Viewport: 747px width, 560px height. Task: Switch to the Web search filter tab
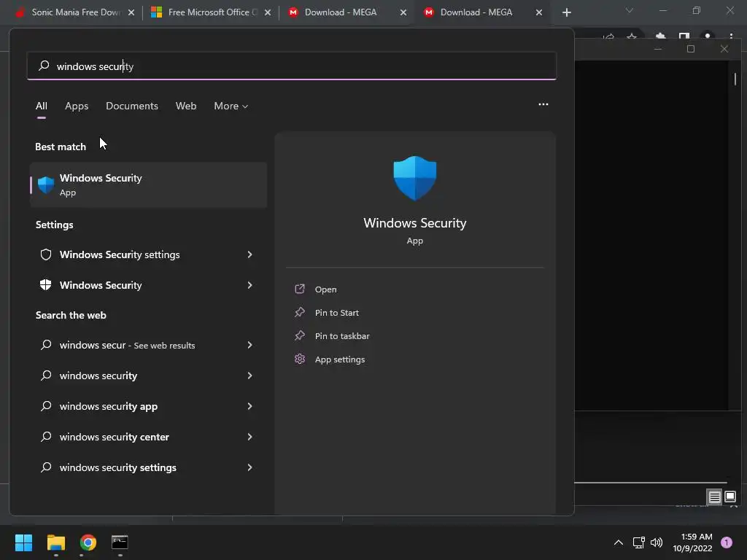pyautogui.click(x=186, y=106)
